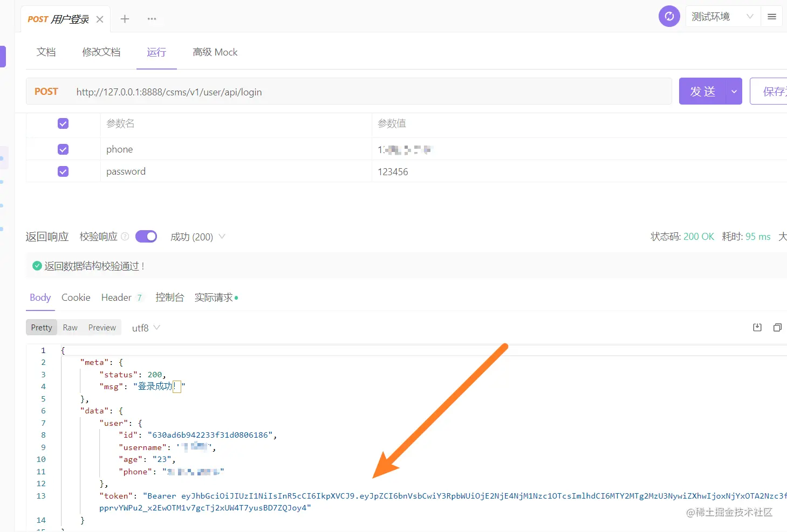Select the Body response tab

(40, 298)
